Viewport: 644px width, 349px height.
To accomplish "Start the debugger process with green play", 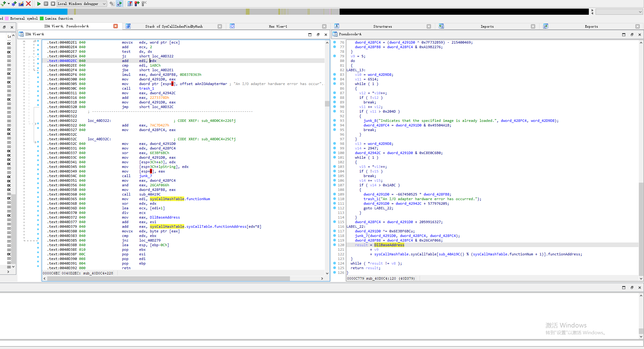I will 39,4.
